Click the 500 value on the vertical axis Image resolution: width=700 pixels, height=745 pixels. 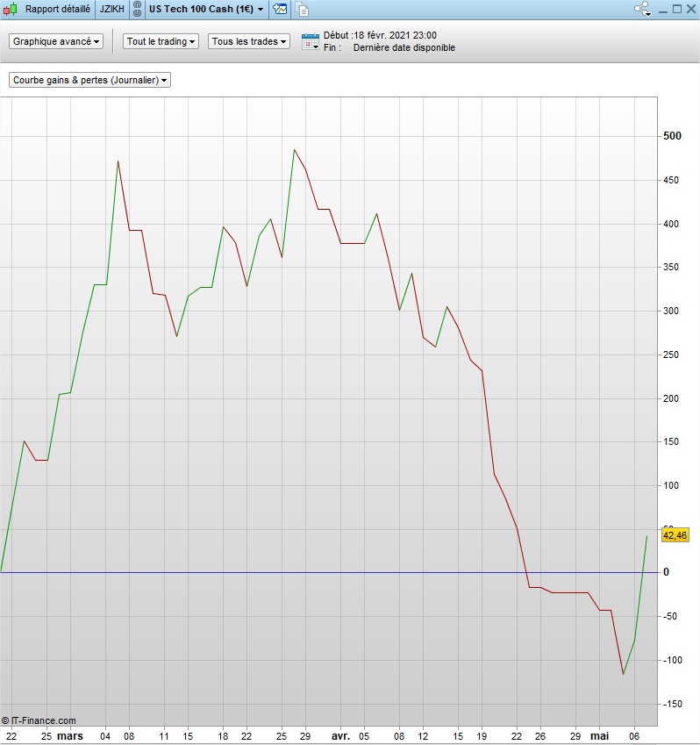point(672,136)
